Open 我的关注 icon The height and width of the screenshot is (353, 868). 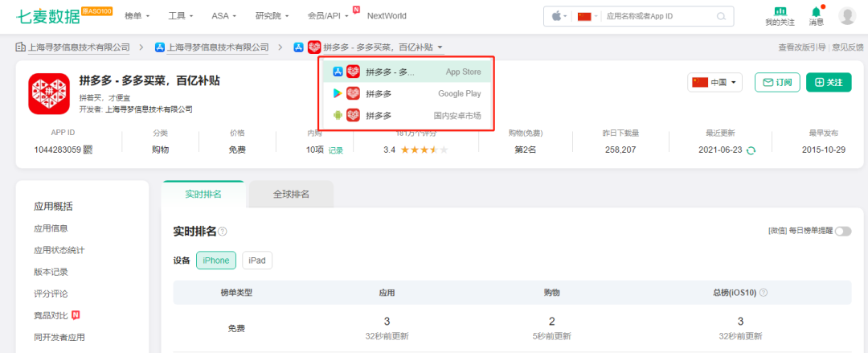tap(780, 17)
